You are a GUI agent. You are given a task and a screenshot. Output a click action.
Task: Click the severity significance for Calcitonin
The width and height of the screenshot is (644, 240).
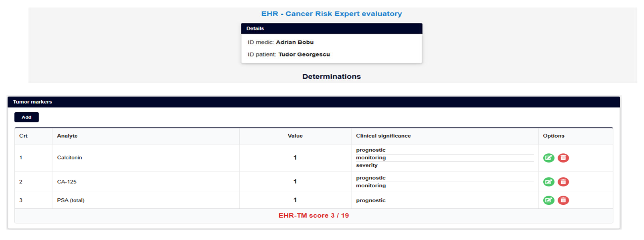367,165
